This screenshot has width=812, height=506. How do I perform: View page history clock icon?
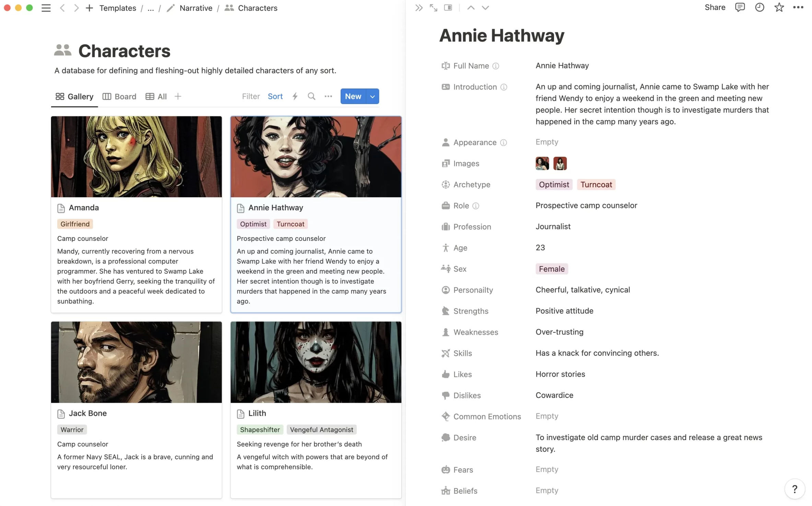[759, 8]
